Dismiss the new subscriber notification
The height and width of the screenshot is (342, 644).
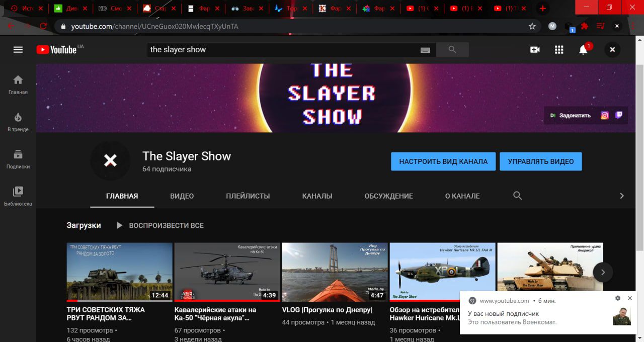629,298
